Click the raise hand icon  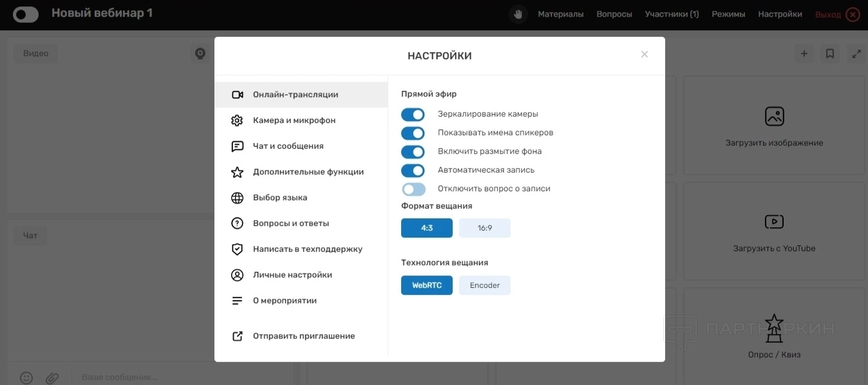click(x=518, y=14)
